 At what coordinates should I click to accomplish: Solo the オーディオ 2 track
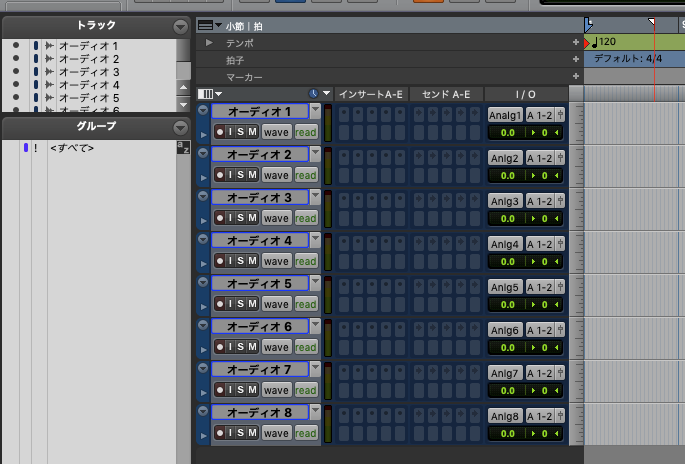241,175
